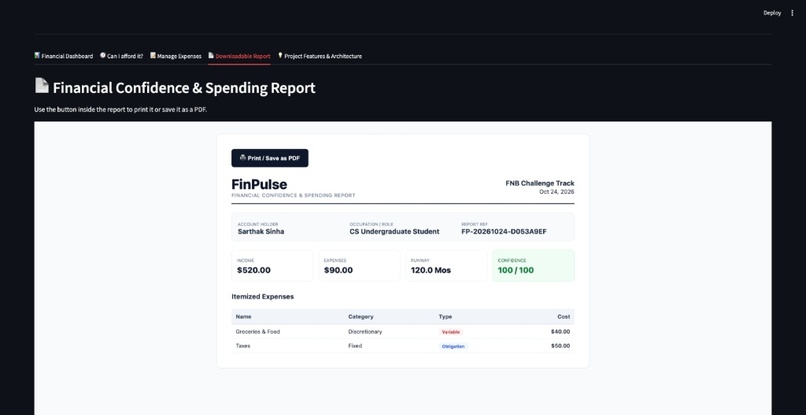Click the document icon beside page heading
Image resolution: width=806 pixels, height=415 pixels.
pyautogui.click(x=42, y=86)
